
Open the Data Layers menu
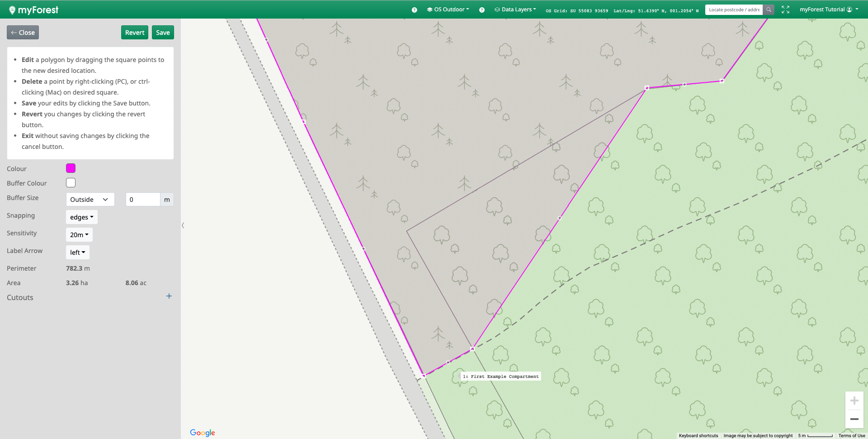(515, 10)
